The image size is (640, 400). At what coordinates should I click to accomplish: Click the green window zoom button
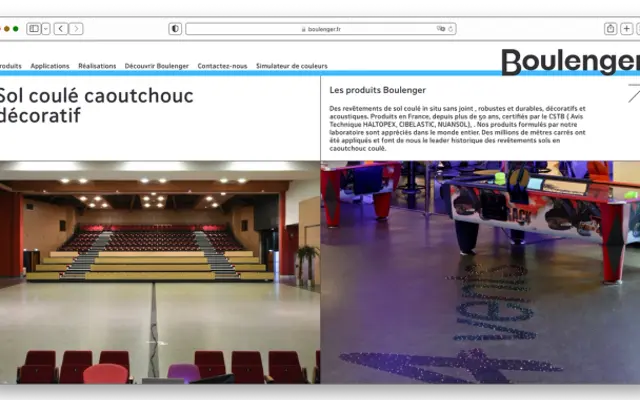16,29
